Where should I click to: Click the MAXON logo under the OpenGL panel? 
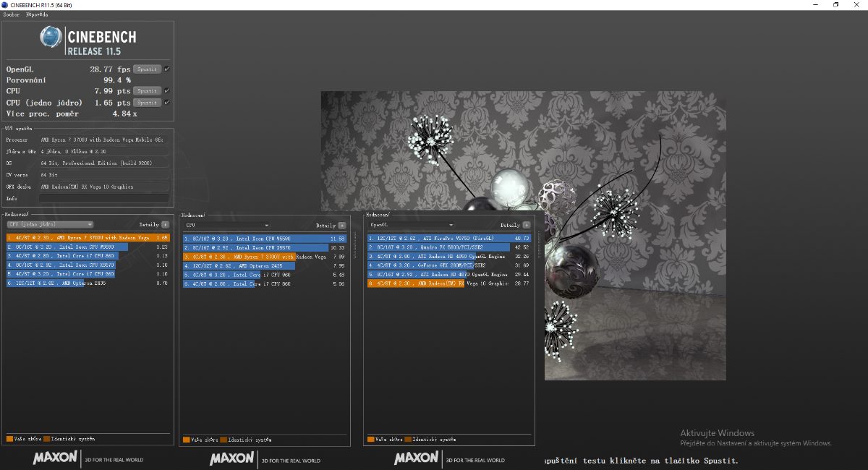tap(416, 458)
